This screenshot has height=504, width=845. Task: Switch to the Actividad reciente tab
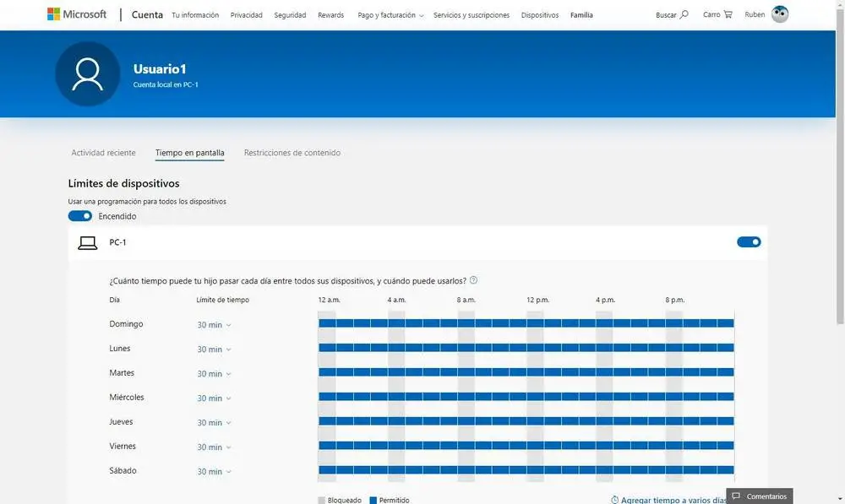[103, 153]
